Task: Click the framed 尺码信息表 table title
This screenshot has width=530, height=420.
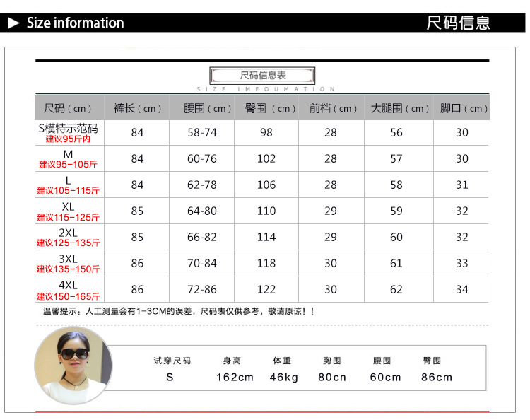Action: click(262, 76)
